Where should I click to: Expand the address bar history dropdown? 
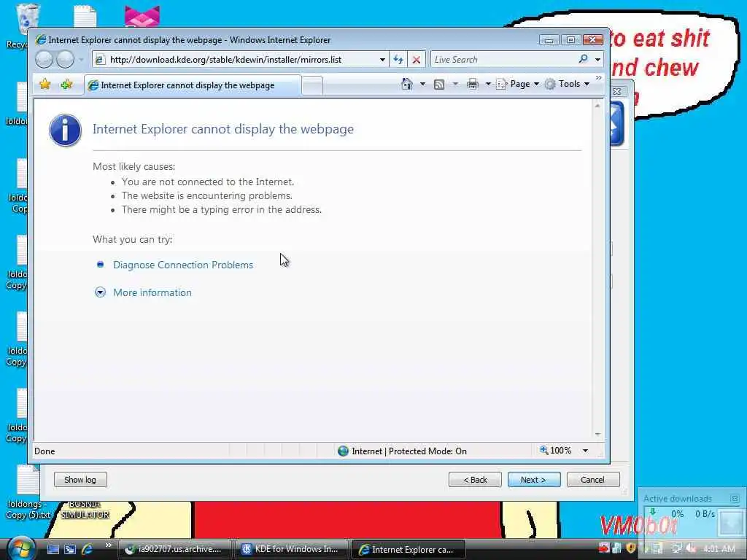click(x=382, y=60)
